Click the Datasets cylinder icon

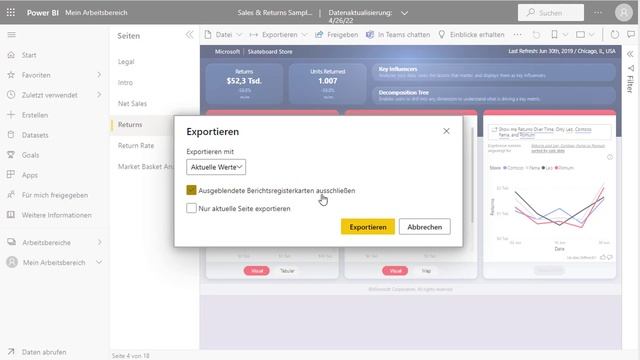11,135
